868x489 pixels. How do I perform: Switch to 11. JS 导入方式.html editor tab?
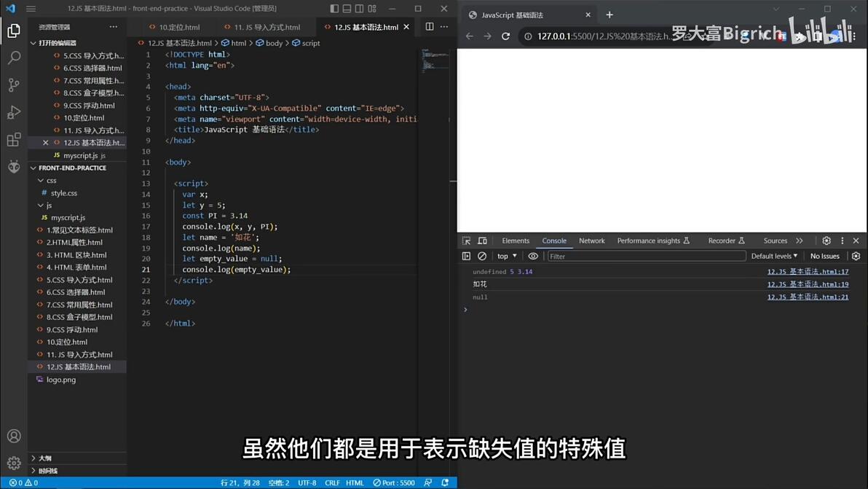tap(262, 27)
